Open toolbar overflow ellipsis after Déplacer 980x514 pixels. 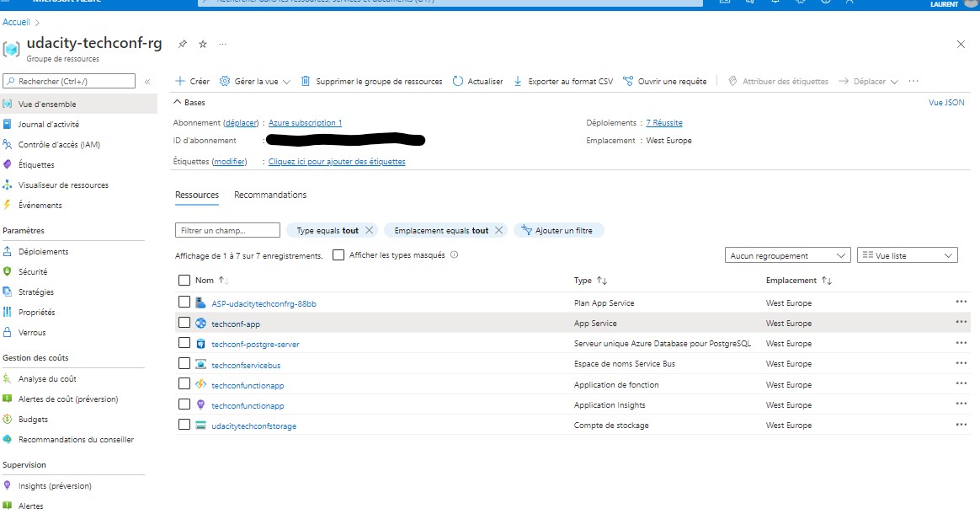coord(913,81)
